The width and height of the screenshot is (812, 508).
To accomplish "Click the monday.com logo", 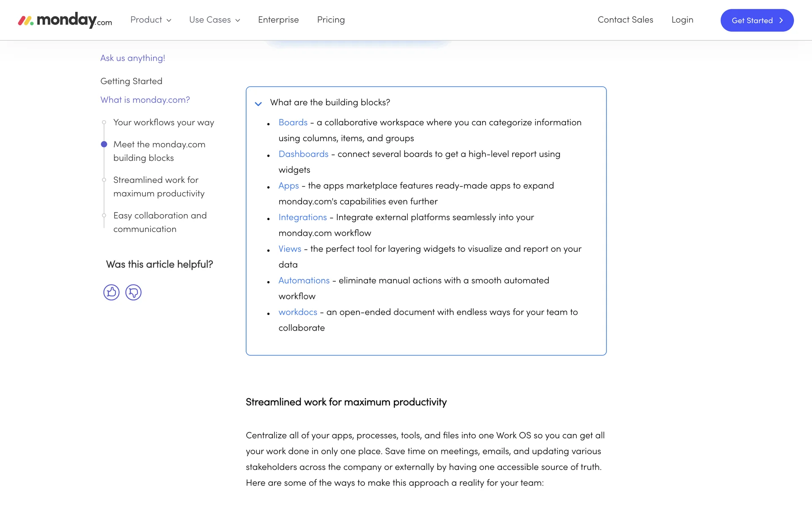I will coord(65,20).
